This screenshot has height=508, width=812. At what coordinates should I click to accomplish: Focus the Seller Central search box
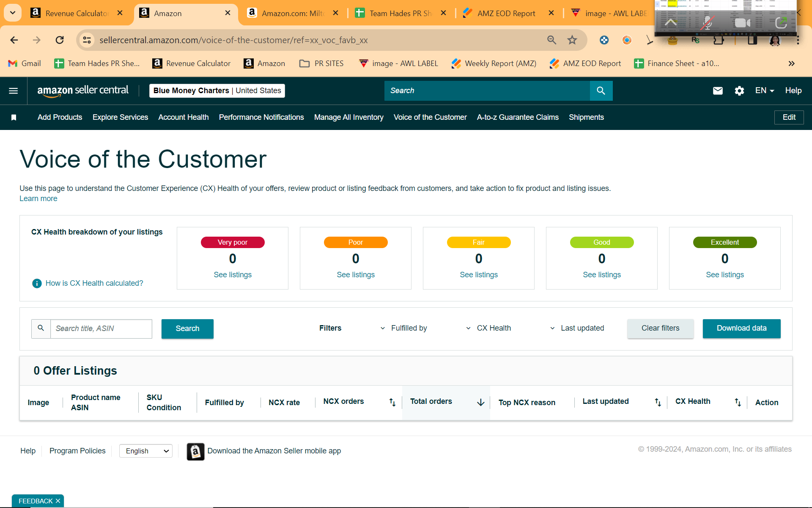(x=487, y=91)
